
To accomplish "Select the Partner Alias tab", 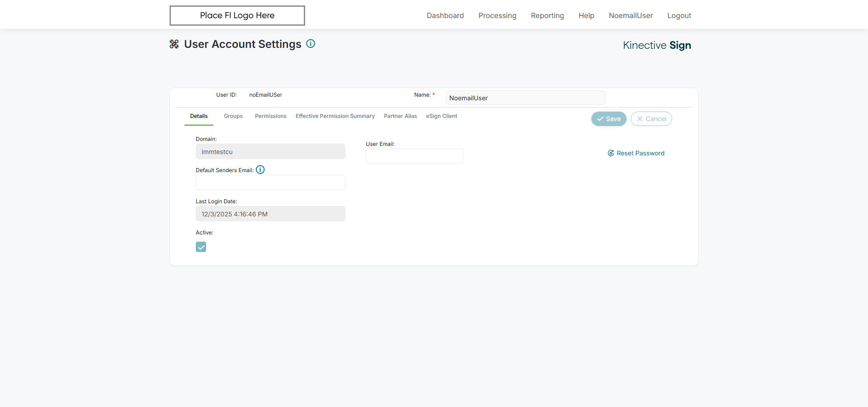I will pyautogui.click(x=401, y=116).
